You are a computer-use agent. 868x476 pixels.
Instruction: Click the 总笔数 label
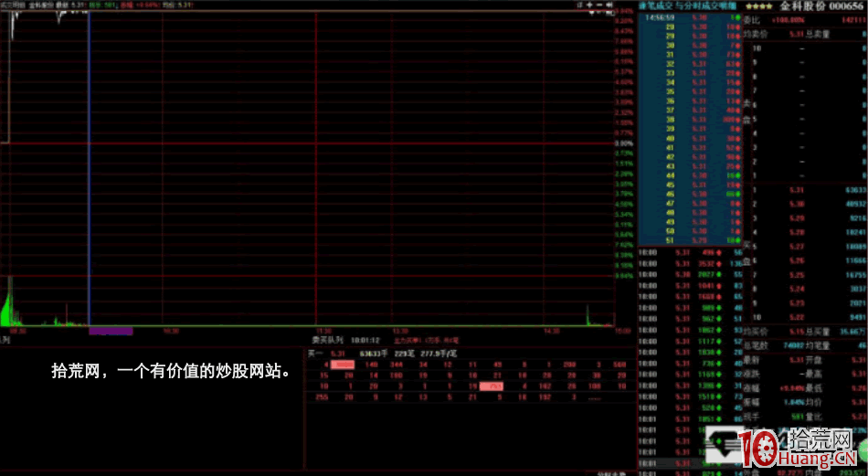click(x=755, y=346)
